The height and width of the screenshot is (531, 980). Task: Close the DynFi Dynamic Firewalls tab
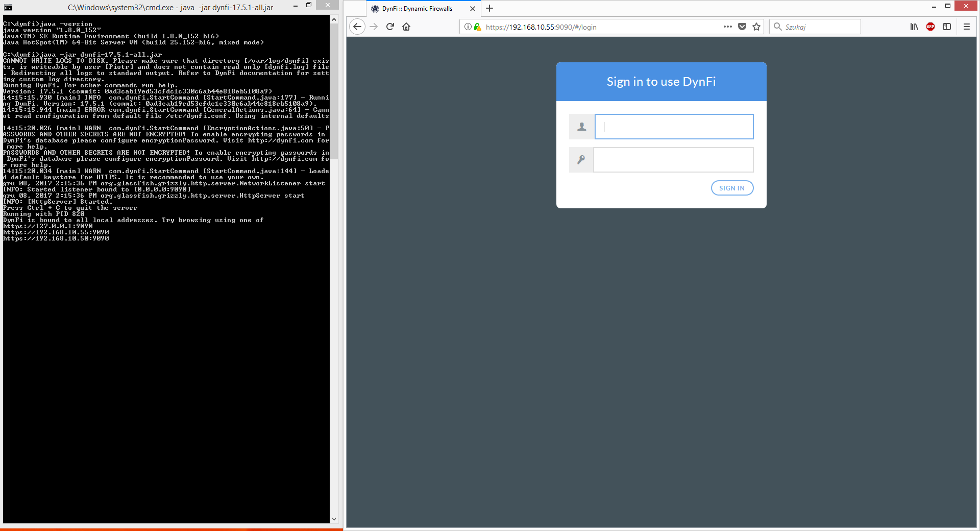[x=473, y=9]
